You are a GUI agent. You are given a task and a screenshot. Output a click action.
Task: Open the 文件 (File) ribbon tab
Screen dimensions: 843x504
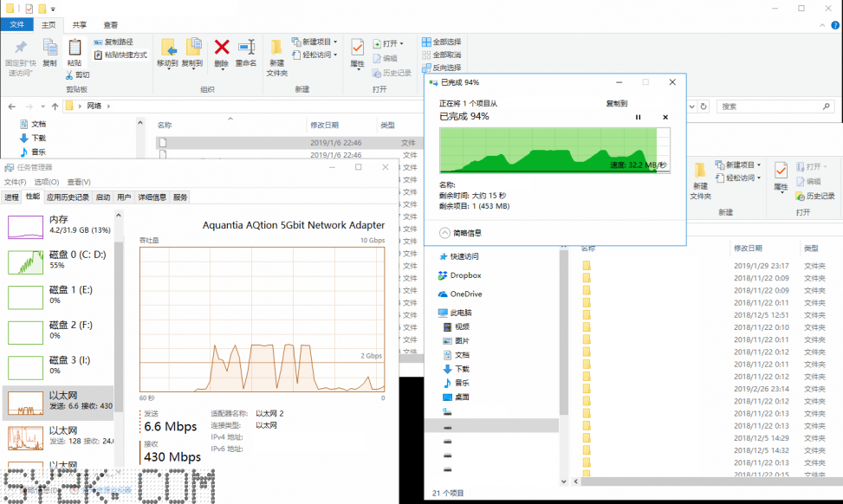(x=16, y=25)
